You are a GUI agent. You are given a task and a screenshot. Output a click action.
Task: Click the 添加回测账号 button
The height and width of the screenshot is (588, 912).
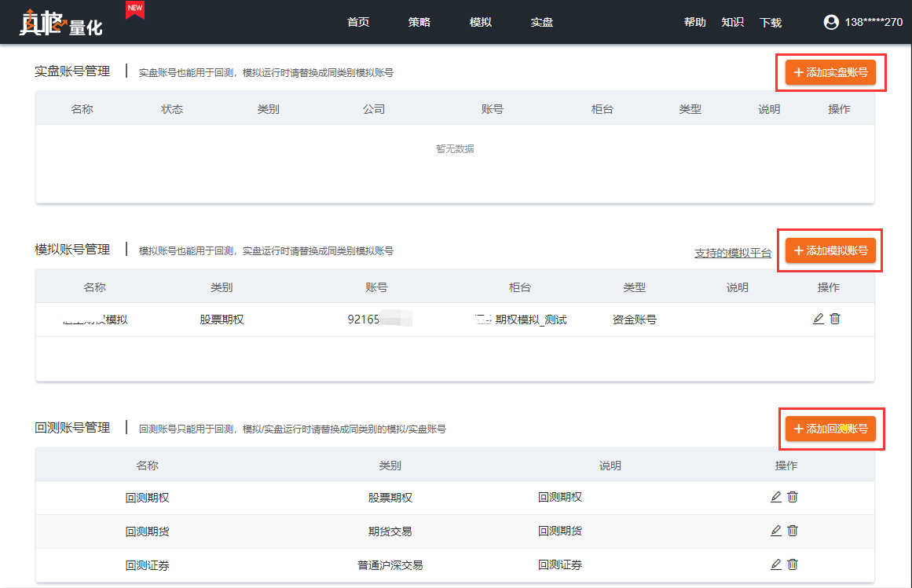[x=830, y=429]
